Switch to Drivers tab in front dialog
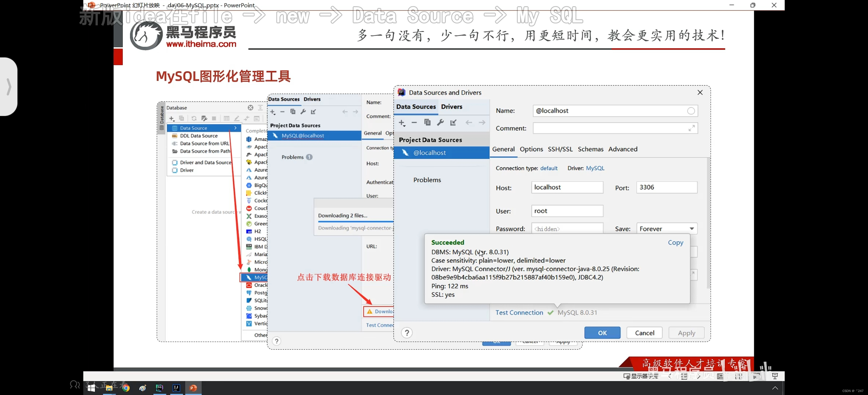Screen dimensions: 868x395 tap(452, 107)
